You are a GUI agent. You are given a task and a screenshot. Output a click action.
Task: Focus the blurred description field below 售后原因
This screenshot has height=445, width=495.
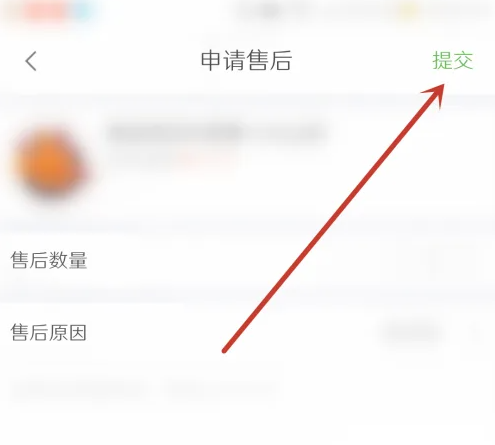coord(147,389)
